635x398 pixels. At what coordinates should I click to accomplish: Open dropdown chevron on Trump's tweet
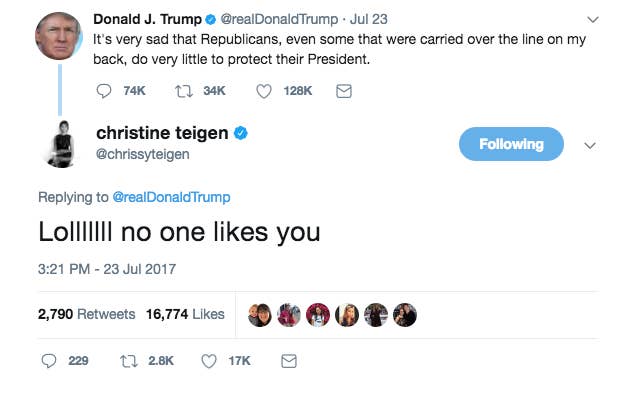click(593, 19)
